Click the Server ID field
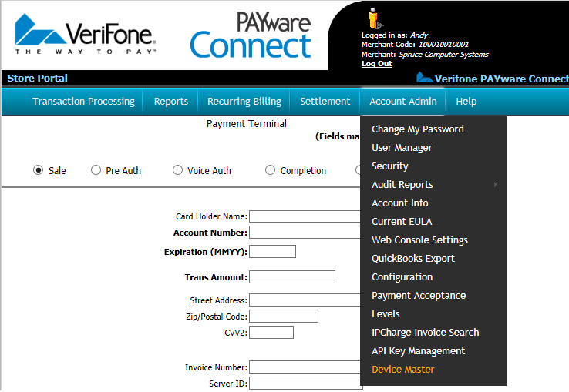569x392 pixels. coord(306,384)
